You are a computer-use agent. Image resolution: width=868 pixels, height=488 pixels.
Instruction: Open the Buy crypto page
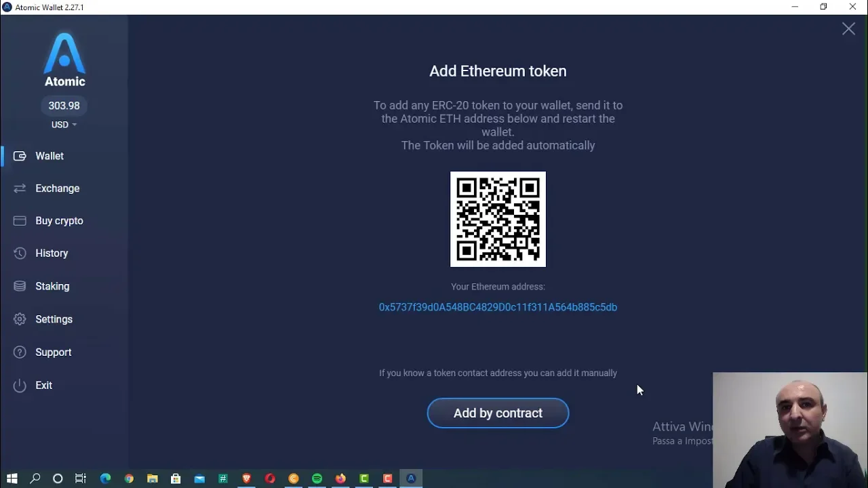point(59,221)
